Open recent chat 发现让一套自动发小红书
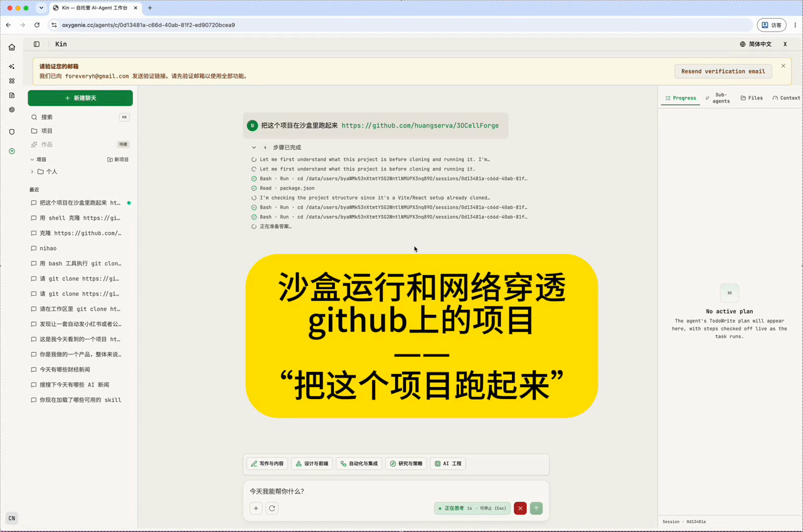Screen dimensions: 803x532 point(80,324)
